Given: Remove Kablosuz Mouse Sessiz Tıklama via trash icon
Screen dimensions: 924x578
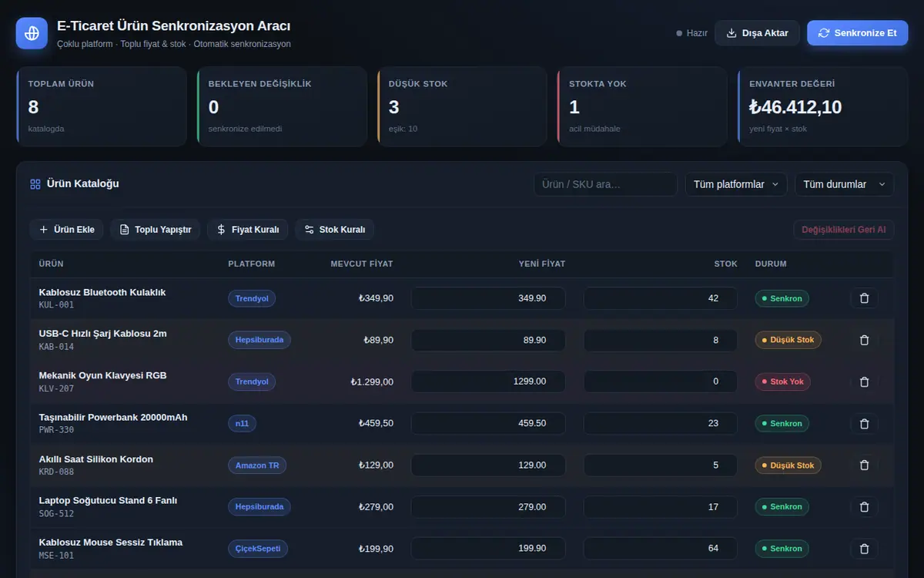Looking at the screenshot, I should click(864, 548).
